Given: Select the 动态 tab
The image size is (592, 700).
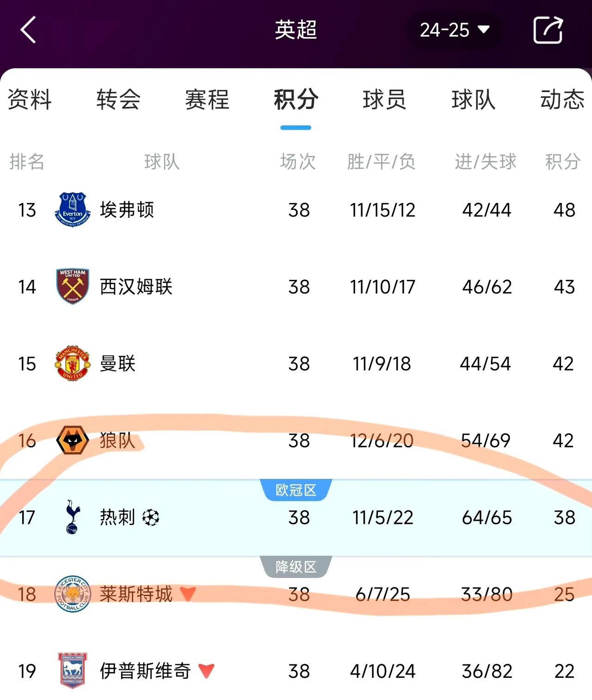Looking at the screenshot, I should pyautogui.click(x=562, y=99).
